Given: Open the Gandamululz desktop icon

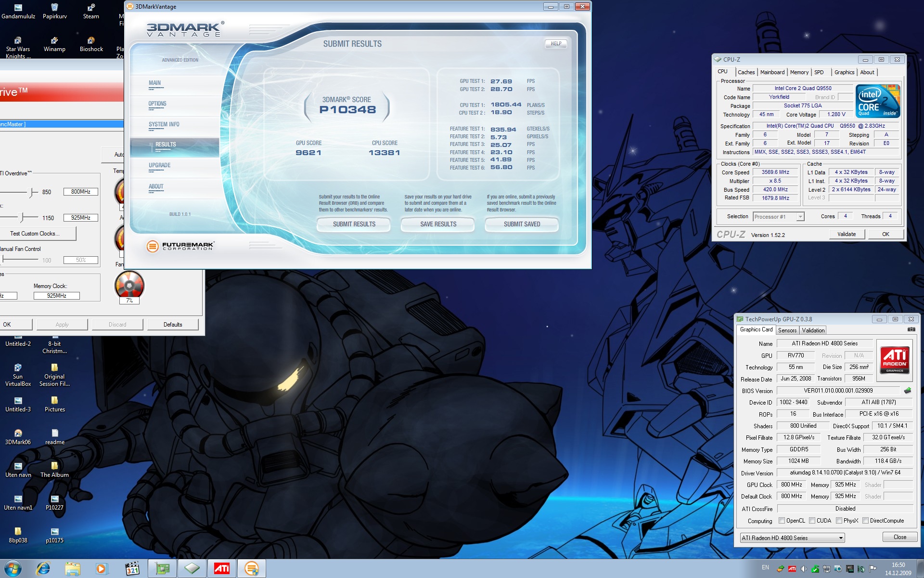Looking at the screenshot, I should pyautogui.click(x=18, y=11).
